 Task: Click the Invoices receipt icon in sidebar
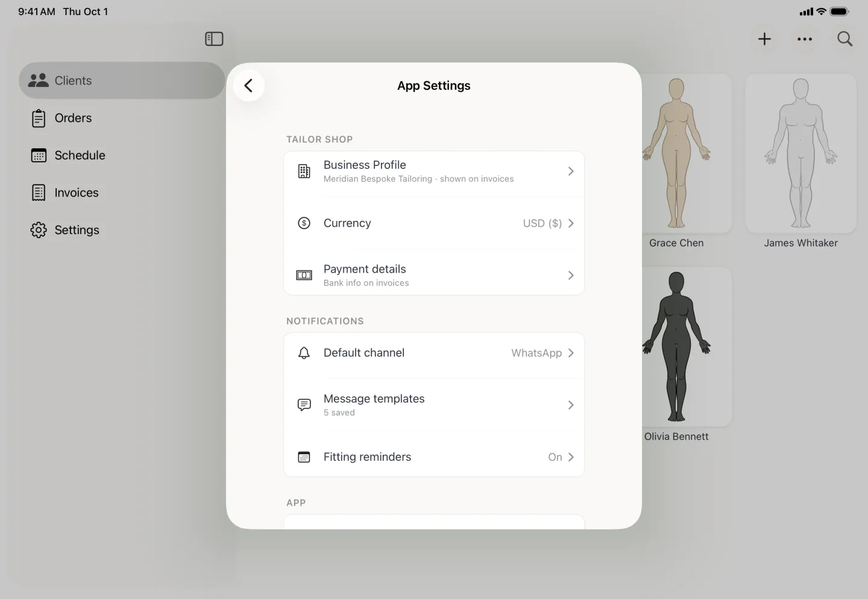point(39,193)
